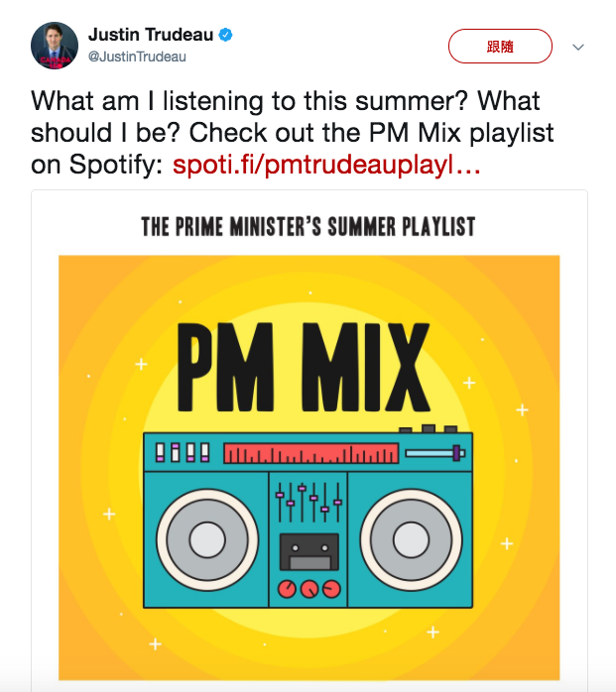Click the Prime Minister's Summer Playlist heading
616x692 pixels.
(x=308, y=227)
